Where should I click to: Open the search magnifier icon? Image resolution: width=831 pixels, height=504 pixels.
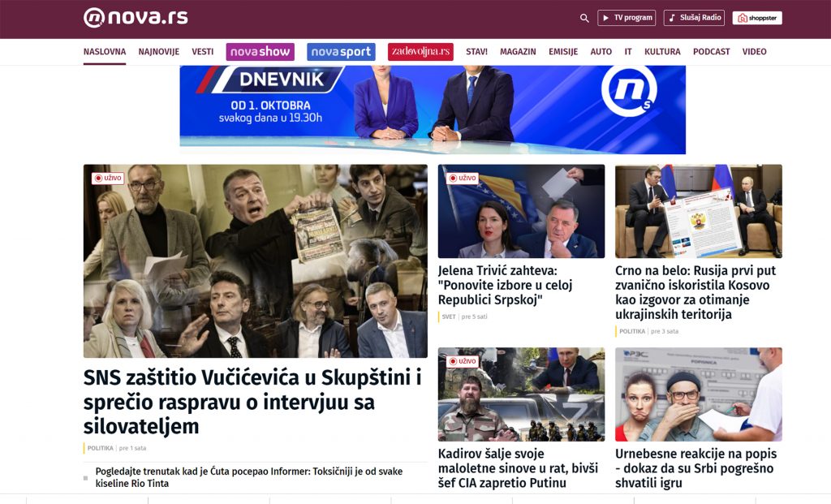pyautogui.click(x=584, y=18)
